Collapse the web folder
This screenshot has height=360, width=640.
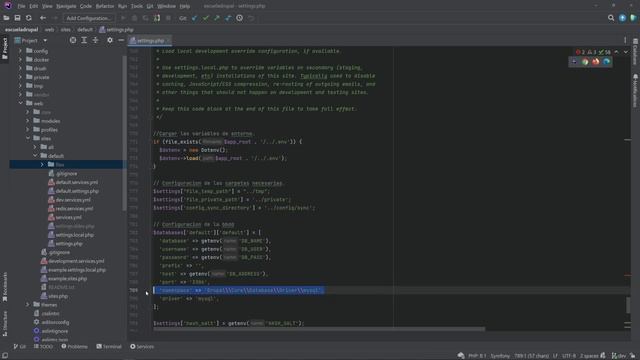pyautogui.click(x=20, y=103)
